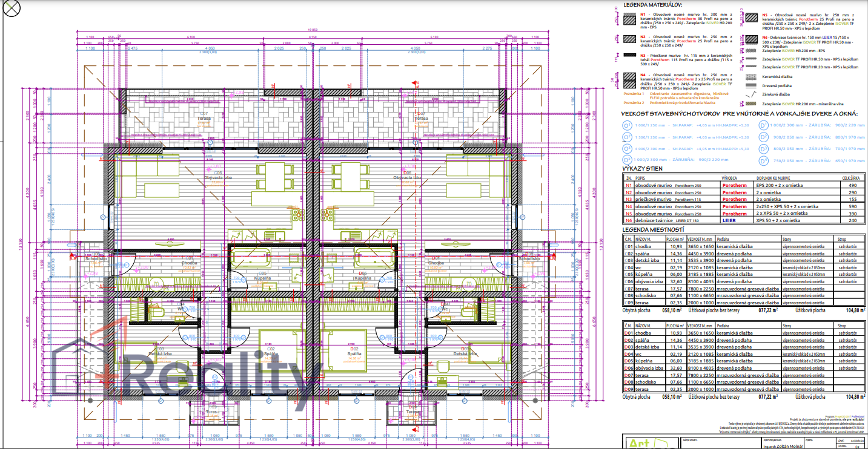Click room code 'C01' in the room legend
The width and height of the screenshot is (868, 449).
629,246
